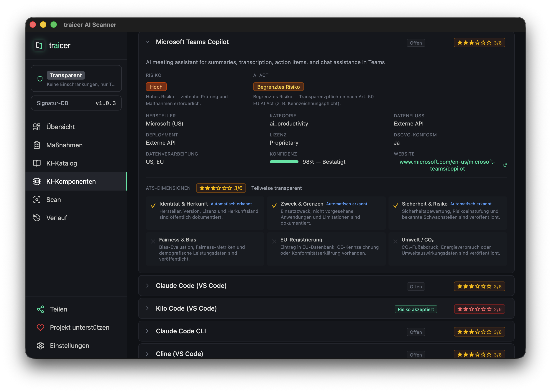Image resolution: width=551 pixels, height=392 pixels.
Task: Click Risiko akzeptiert badge on Kilo Code
Action: 416,309
